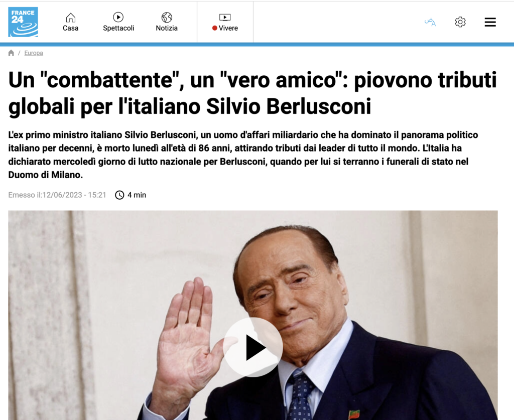Click the article publication date
Image resolution: width=514 pixels, height=420 pixels.
pos(57,195)
